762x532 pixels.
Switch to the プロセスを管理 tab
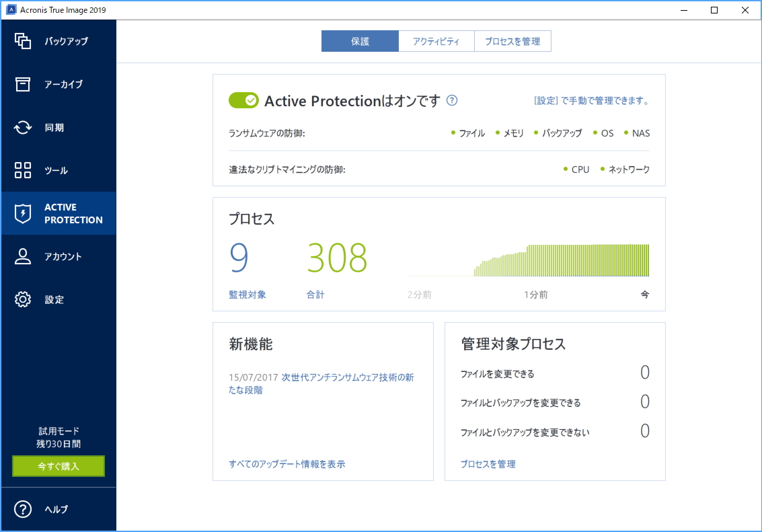point(512,40)
